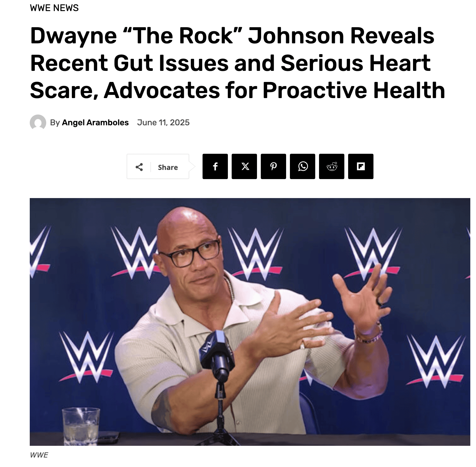This screenshot has width=476, height=467.
Task: Open the WWE NEWS category
Action: 54,8
